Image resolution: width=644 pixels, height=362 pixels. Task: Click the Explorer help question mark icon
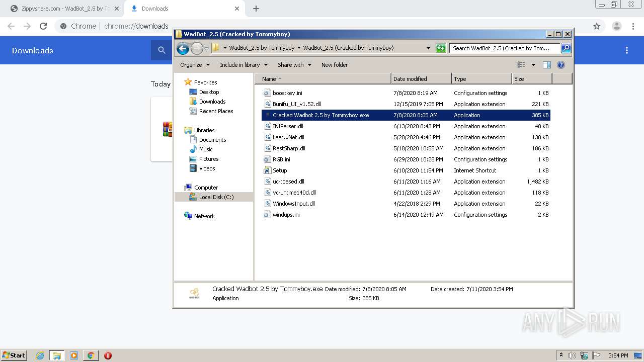click(561, 65)
